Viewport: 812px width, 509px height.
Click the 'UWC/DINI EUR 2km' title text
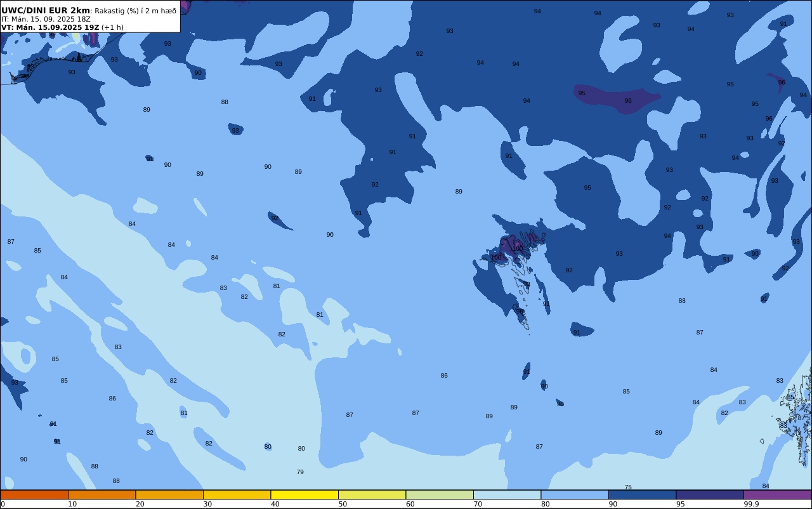46,11
